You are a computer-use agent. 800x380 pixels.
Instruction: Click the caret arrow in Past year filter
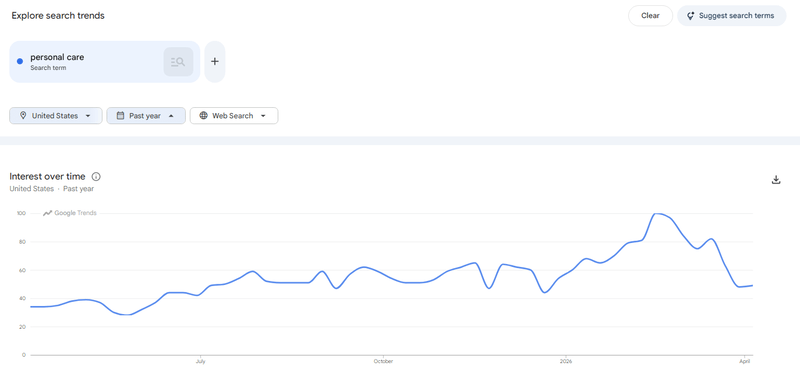point(170,116)
